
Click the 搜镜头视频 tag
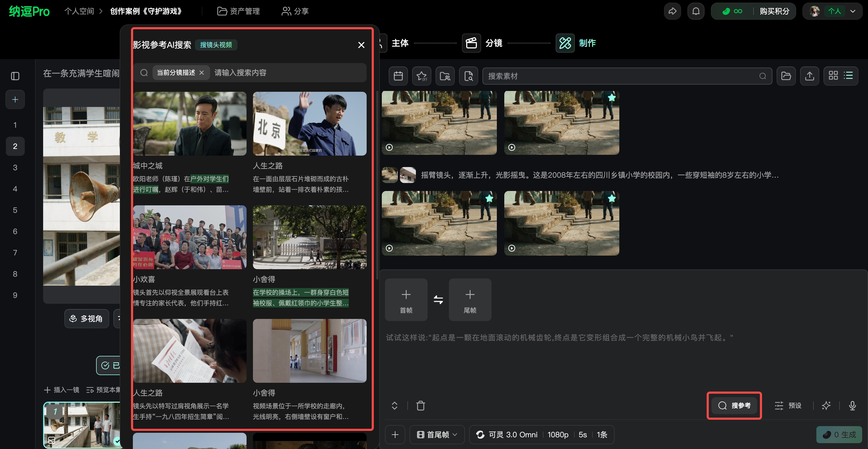[x=216, y=45]
